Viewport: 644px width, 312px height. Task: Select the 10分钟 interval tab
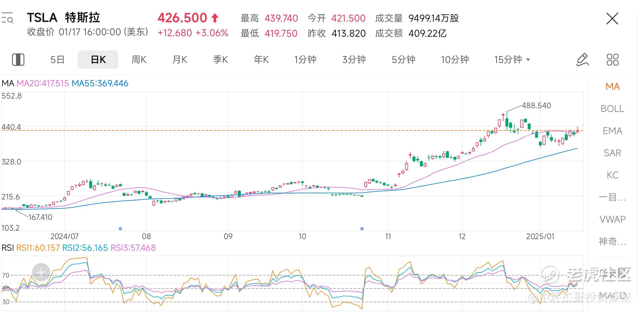(455, 59)
